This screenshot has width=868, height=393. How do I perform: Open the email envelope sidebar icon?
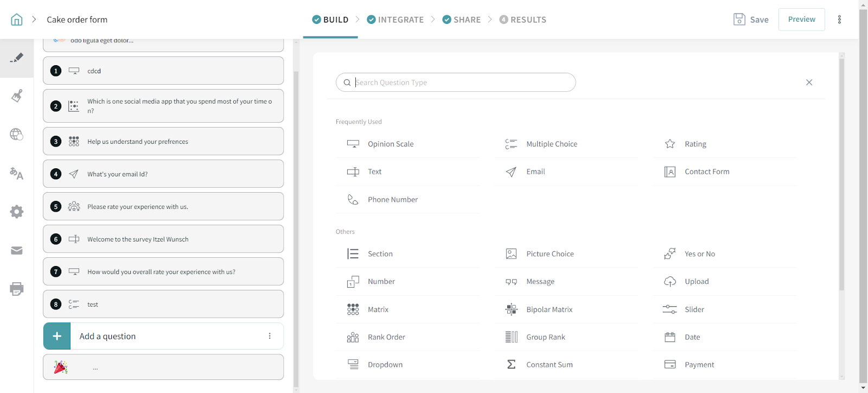click(17, 250)
